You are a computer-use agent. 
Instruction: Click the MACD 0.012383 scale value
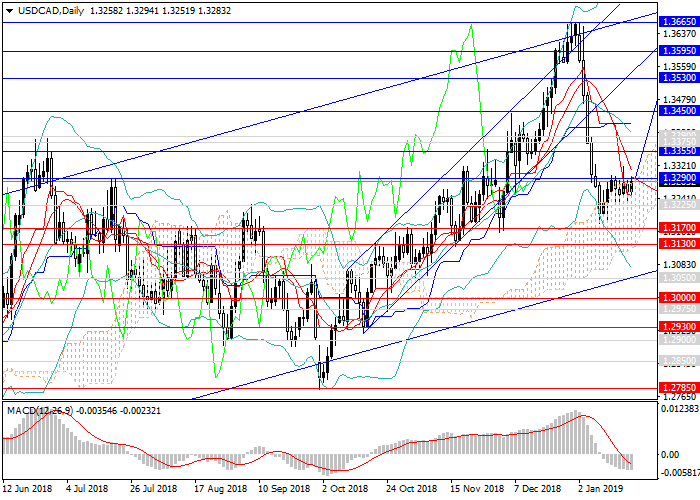[678, 408]
